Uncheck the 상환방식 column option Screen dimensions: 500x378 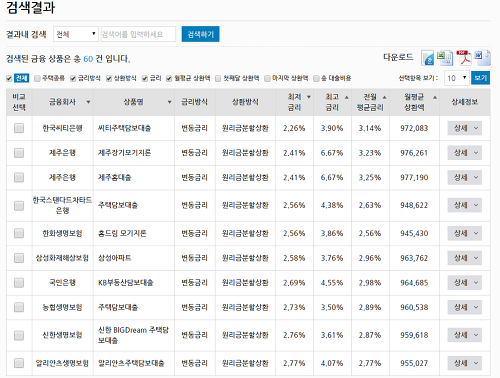click(x=109, y=78)
